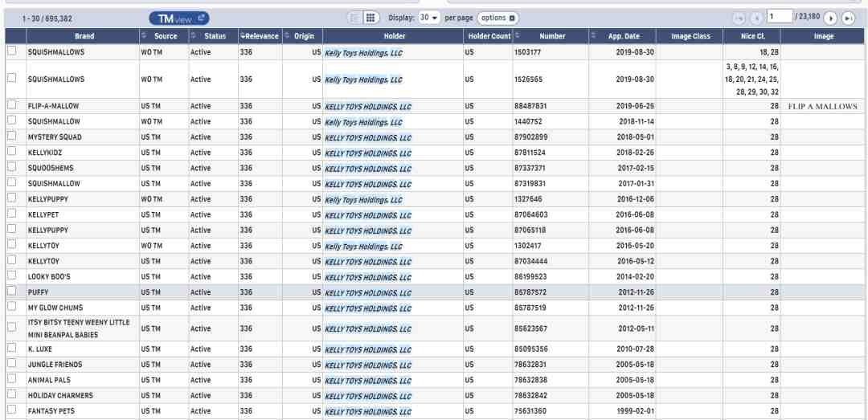Click the ITSY BITSY TEENY WEENY brand name
This screenshot has height=420, width=868.
click(x=79, y=328)
